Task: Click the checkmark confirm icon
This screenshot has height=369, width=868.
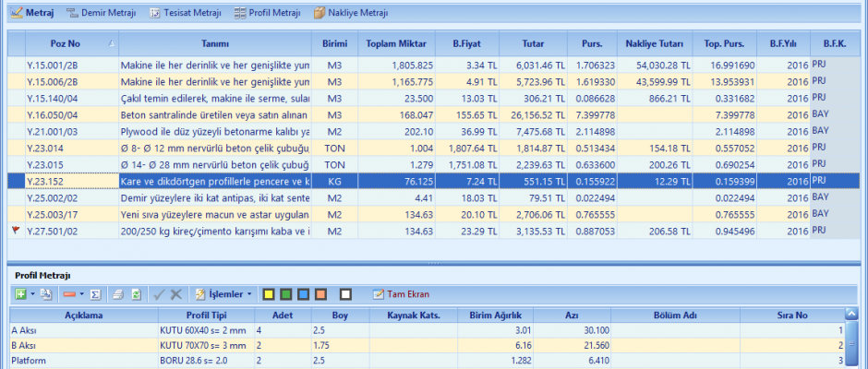Action: [158, 294]
